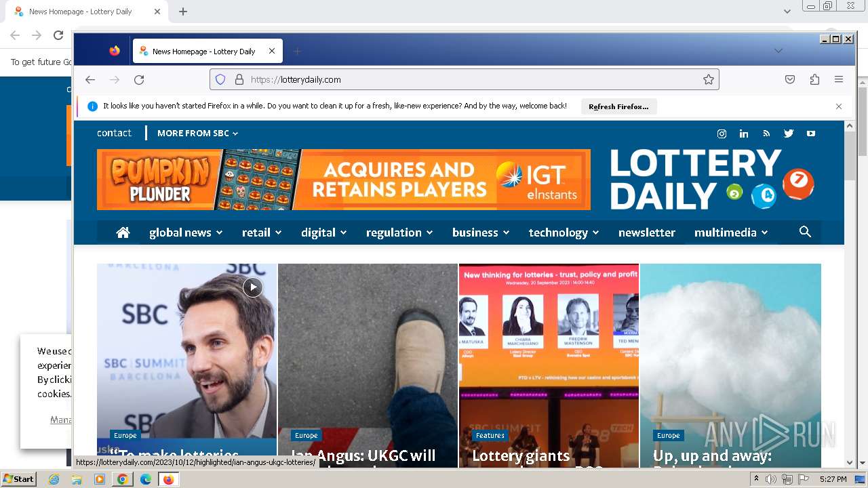Expand MORE FROM SBC dropdown
Image resolution: width=868 pixels, height=488 pixels.
(198, 134)
